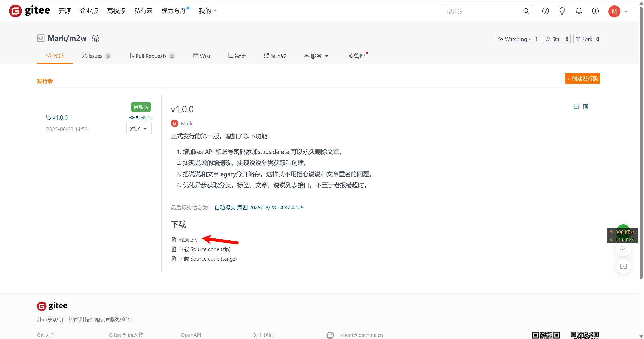The width and height of the screenshot is (644, 339).
Task: Open the last commit message link 自动提交
Action: pos(259,207)
